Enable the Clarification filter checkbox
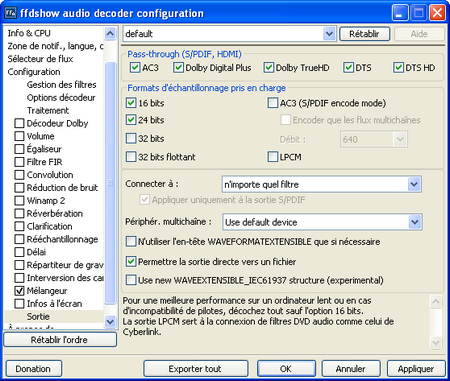The height and width of the screenshot is (381, 450). pyautogui.click(x=19, y=226)
